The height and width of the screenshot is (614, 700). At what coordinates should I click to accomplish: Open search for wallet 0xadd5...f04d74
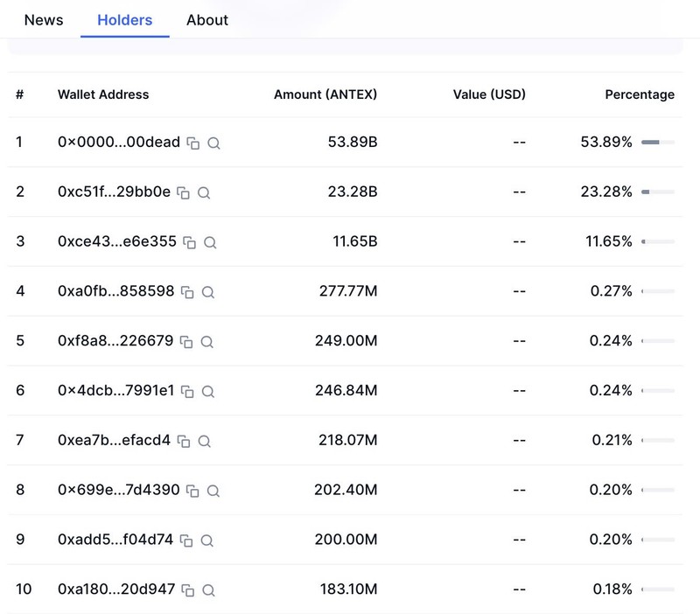pyautogui.click(x=207, y=541)
